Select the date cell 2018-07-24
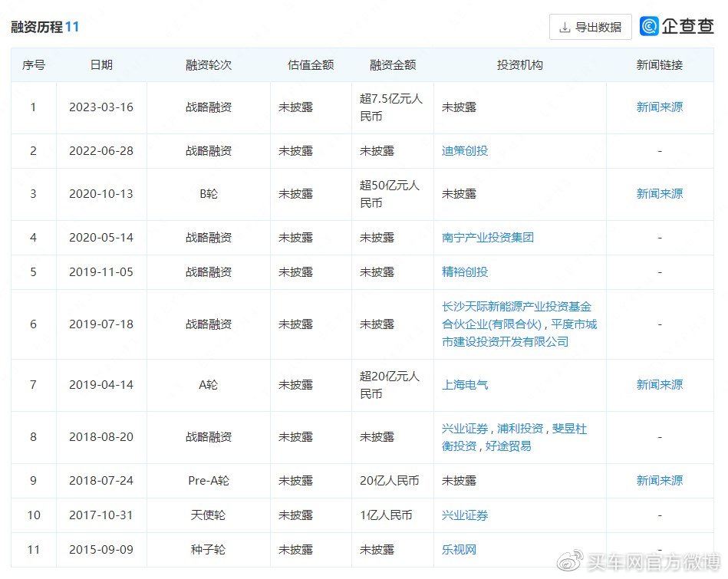 [x=101, y=481]
